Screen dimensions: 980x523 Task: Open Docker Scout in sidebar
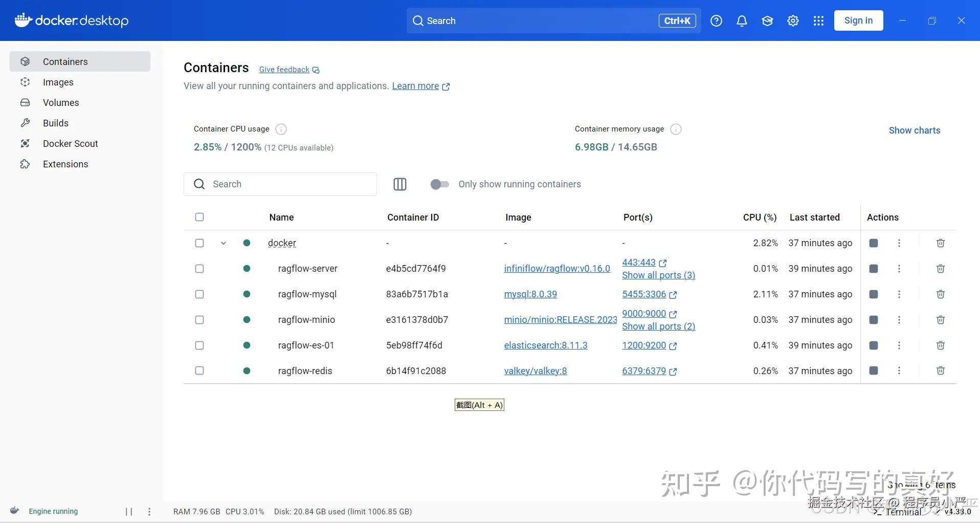click(x=80, y=143)
